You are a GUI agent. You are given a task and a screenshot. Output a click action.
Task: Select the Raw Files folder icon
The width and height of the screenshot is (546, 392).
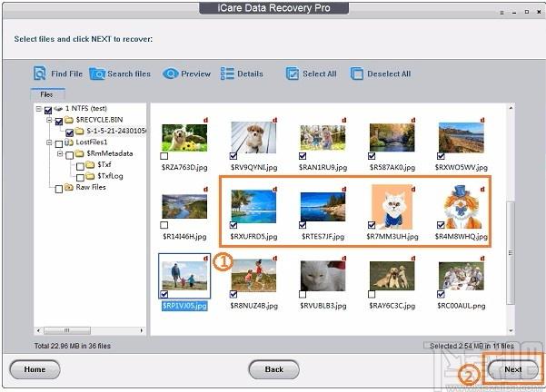click(x=69, y=187)
